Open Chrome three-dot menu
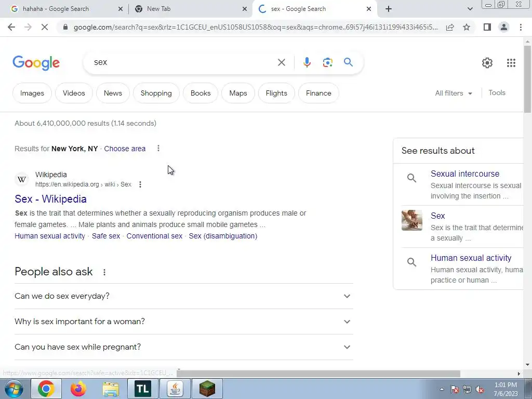This screenshot has width=532, height=399. click(521, 27)
